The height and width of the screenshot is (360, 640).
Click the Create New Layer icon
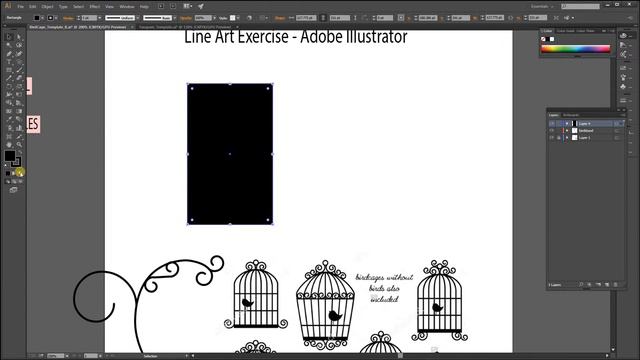tap(607, 284)
